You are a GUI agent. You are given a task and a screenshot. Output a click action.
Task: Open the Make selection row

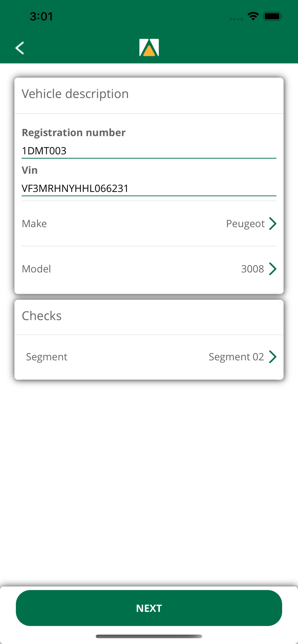point(149,223)
